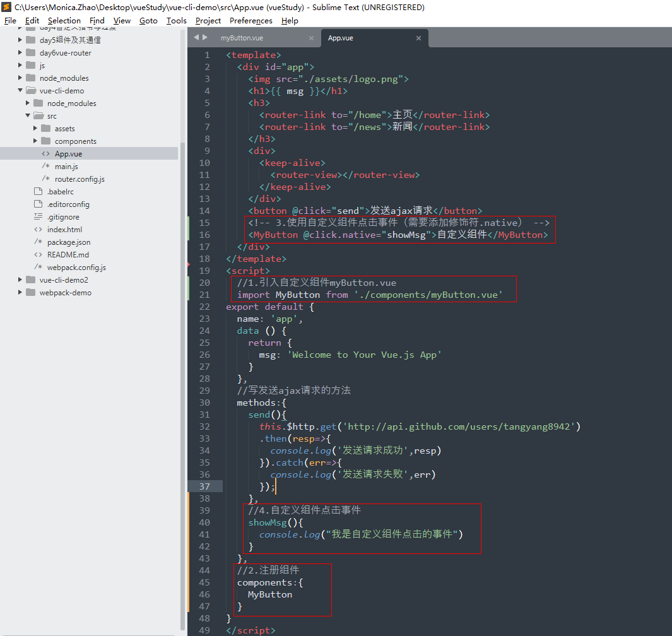
Task: Click the assets folder icon
Action: (x=46, y=128)
